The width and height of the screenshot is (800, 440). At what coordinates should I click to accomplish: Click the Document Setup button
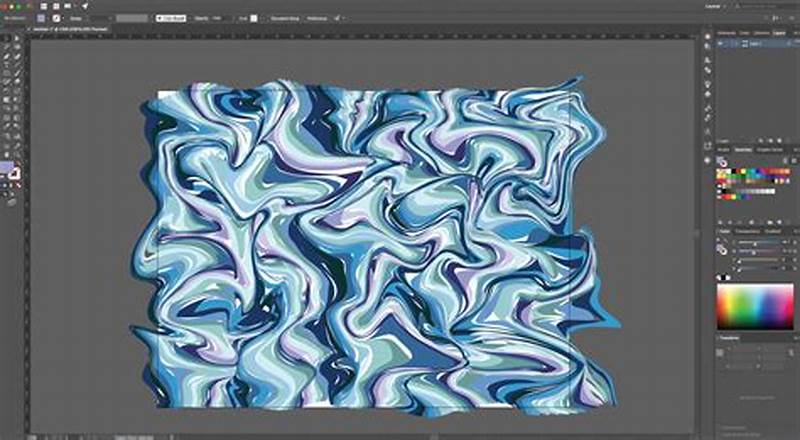click(x=285, y=18)
